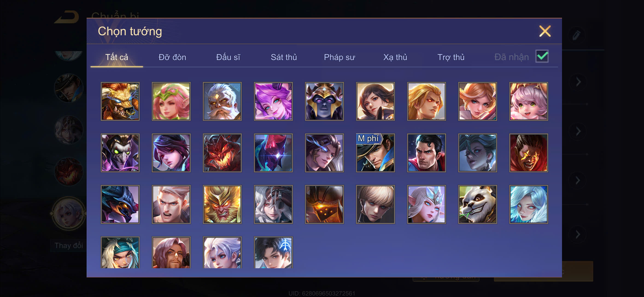Pick the red lava demon hero
Image resolution: width=644 pixels, height=297 pixels.
[x=222, y=153]
